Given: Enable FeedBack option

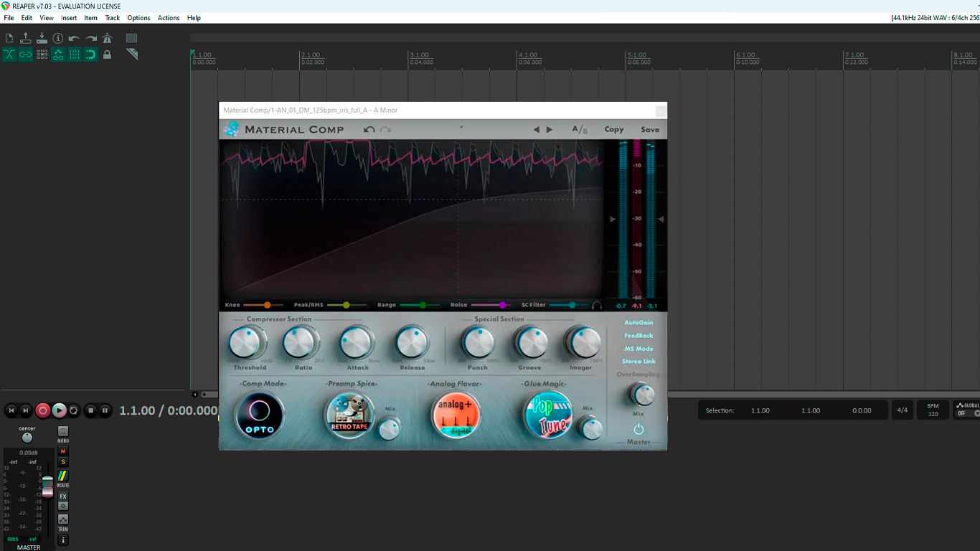Looking at the screenshot, I should click(639, 336).
